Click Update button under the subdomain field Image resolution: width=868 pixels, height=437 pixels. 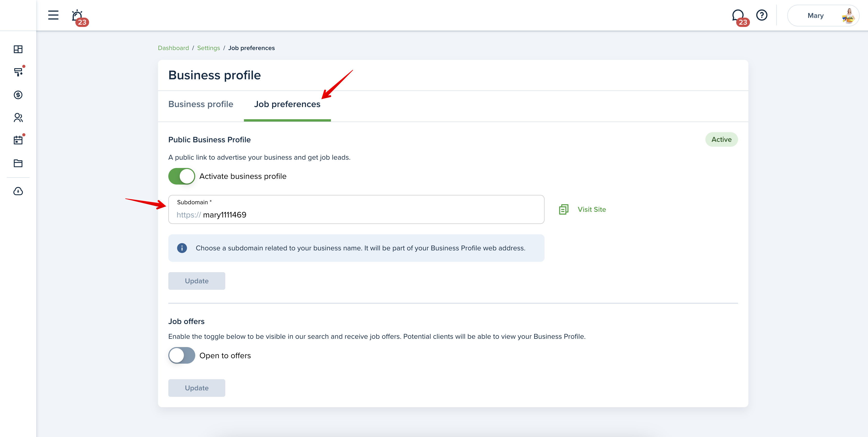(197, 281)
